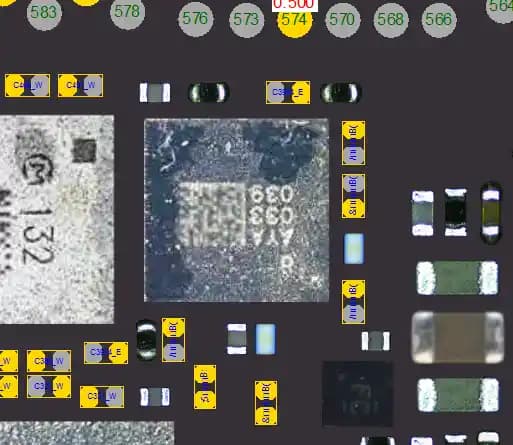Select the olive vertical component in the right trio
This screenshot has height=445, width=513.
click(x=491, y=213)
